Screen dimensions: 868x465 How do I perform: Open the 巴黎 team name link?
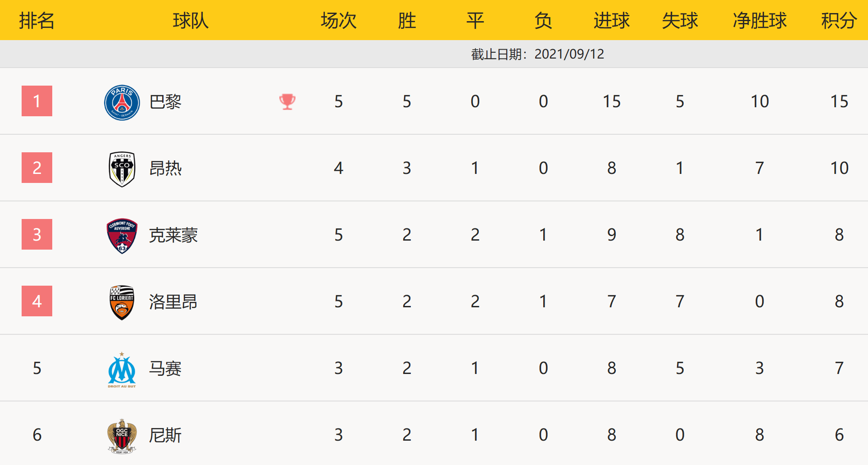click(x=165, y=102)
